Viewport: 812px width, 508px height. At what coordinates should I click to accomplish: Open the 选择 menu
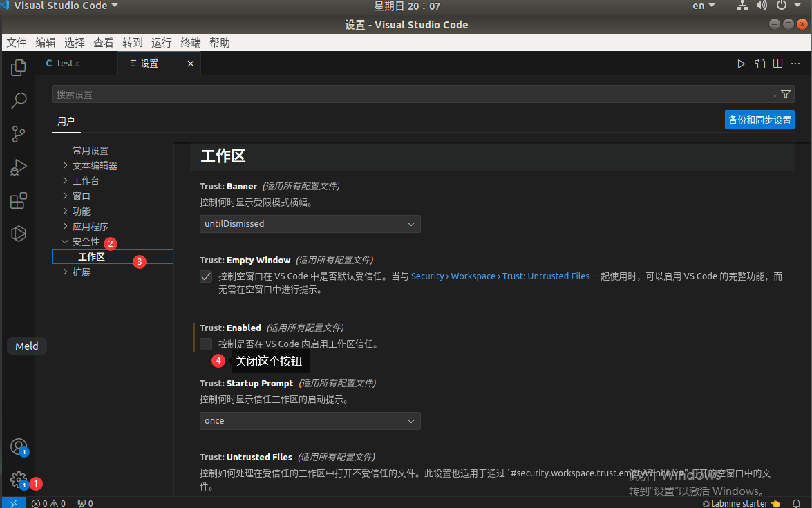[75, 43]
